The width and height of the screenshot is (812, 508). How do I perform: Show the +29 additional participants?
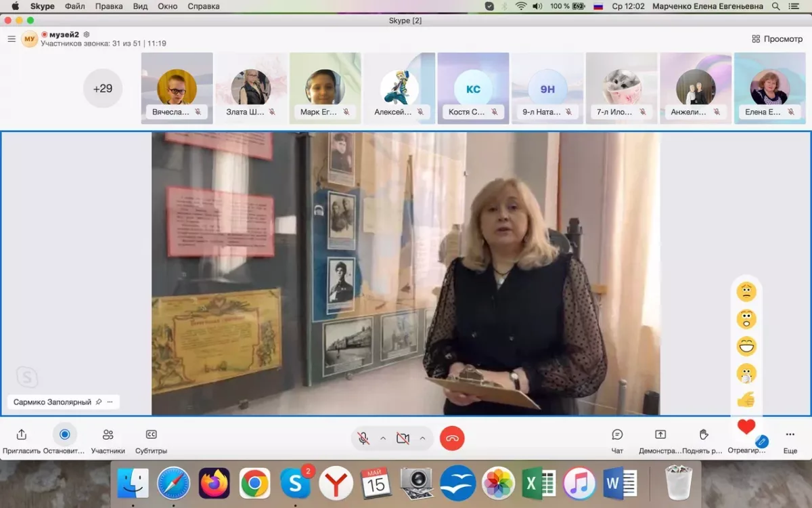(103, 88)
